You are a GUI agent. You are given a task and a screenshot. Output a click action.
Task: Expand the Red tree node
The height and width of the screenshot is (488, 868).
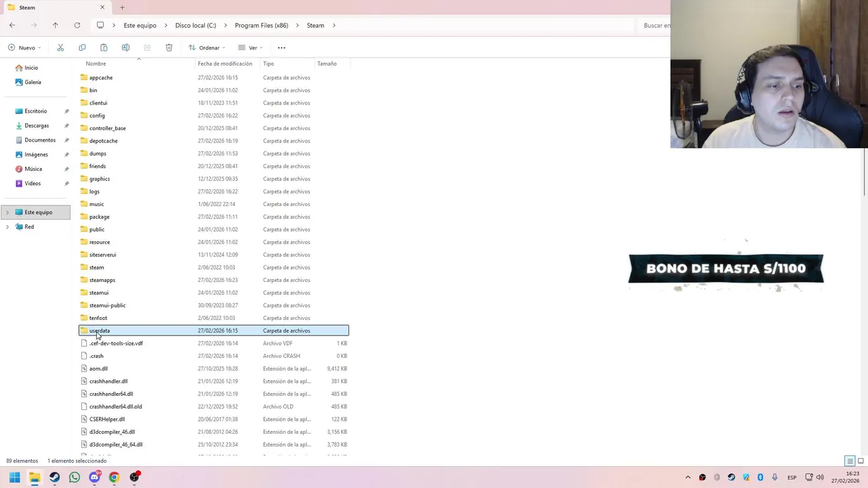7,227
